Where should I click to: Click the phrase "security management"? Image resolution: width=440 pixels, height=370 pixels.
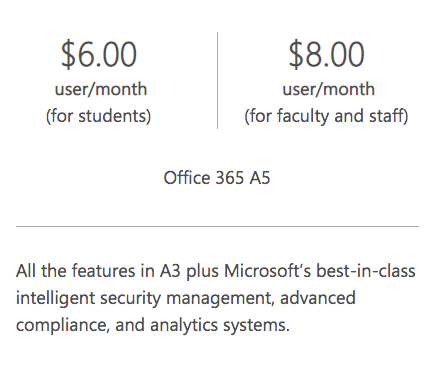(x=187, y=298)
